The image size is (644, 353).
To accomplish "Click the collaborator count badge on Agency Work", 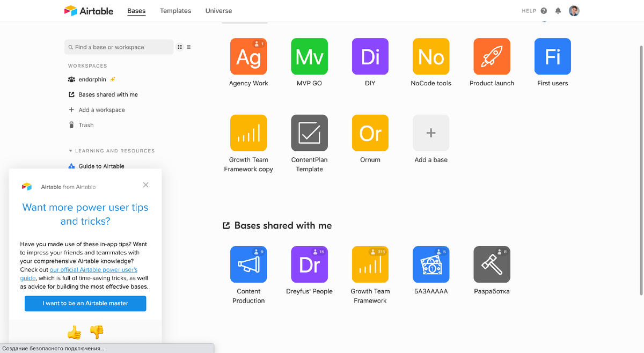I will (259, 43).
